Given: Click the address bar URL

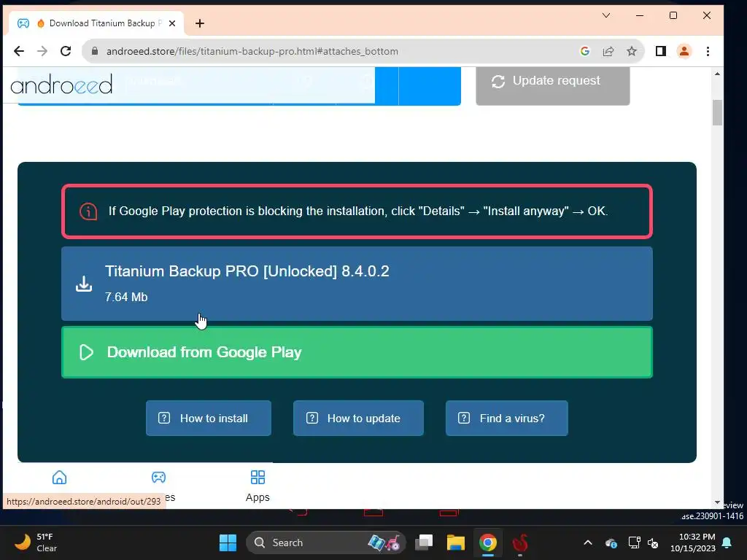Looking at the screenshot, I should point(252,52).
